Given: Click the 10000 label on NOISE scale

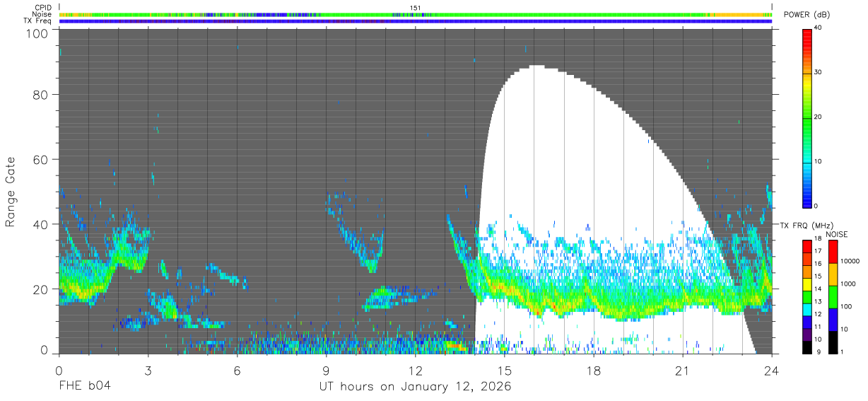Looking at the screenshot, I should click(852, 262).
